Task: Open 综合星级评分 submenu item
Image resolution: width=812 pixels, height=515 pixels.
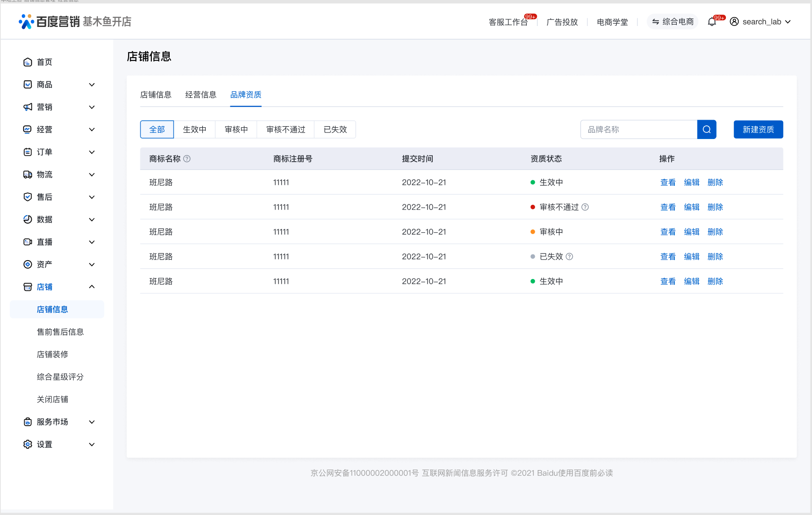Action: (60, 377)
